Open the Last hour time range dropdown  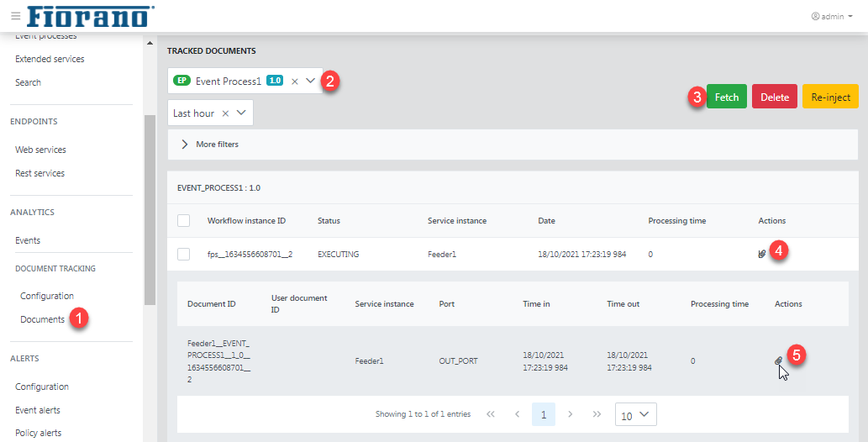(x=241, y=113)
